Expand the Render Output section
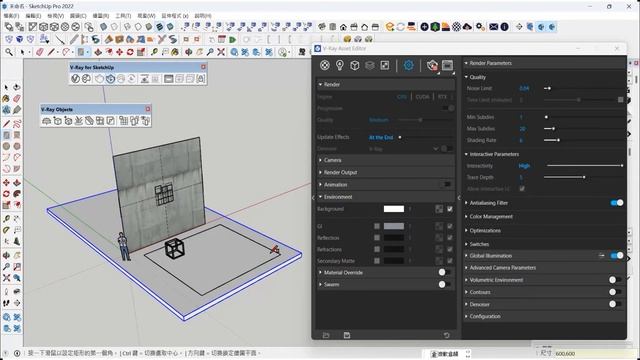The image size is (640, 360). (320, 172)
